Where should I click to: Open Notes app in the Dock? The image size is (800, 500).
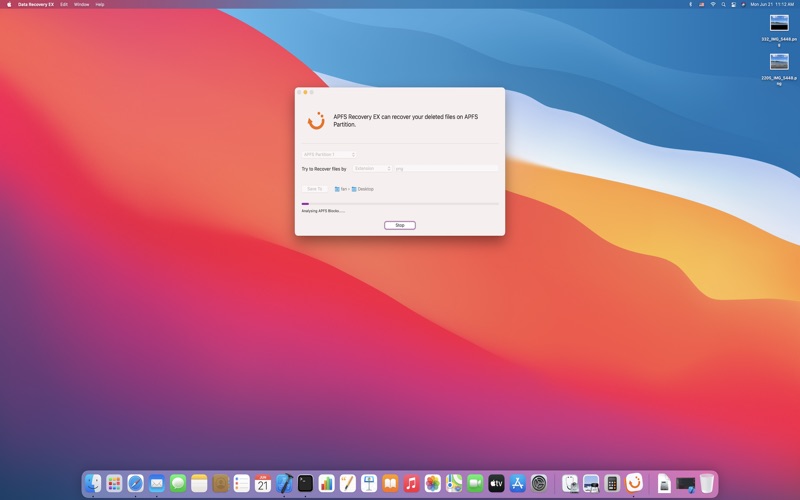[x=199, y=483]
